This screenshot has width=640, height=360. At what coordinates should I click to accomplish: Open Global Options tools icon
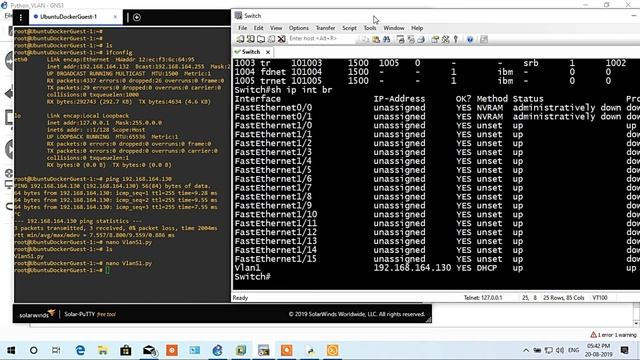pos(445,39)
